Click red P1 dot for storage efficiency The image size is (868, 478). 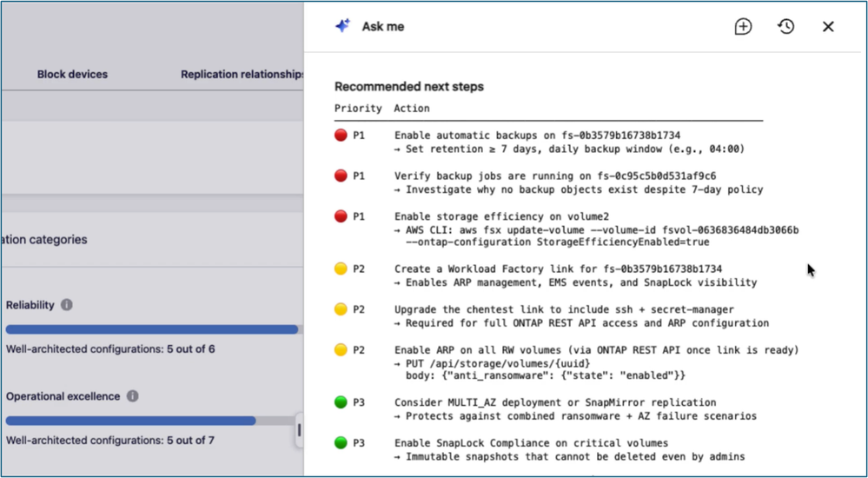pos(341,216)
